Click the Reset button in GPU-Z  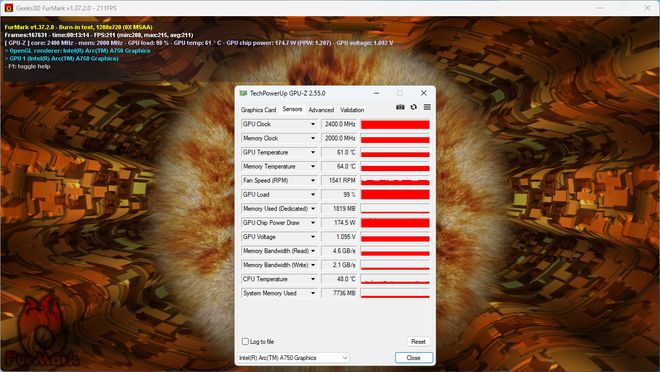click(418, 342)
